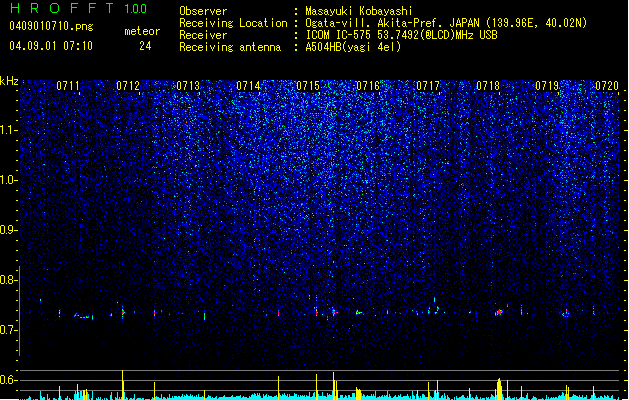The width and height of the screenshot is (629, 400).
Task: Click the Receiver label
Action: point(203,35)
